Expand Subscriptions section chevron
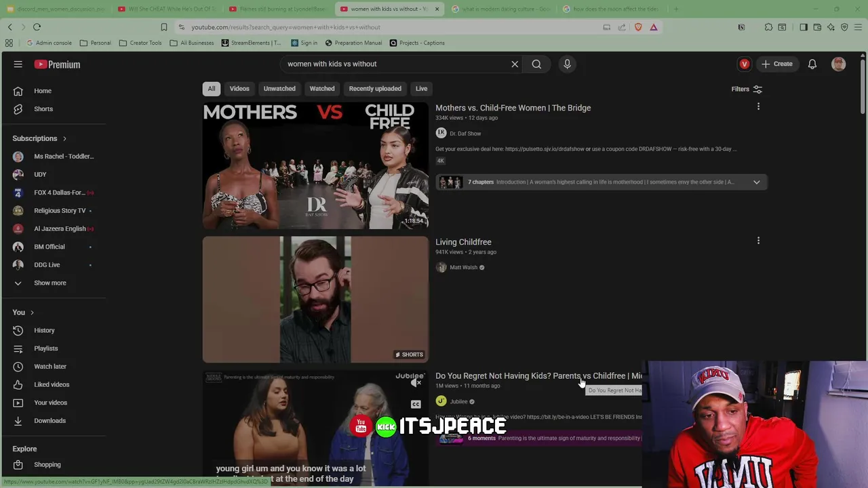This screenshot has height=488, width=868. pyautogui.click(x=64, y=139)
